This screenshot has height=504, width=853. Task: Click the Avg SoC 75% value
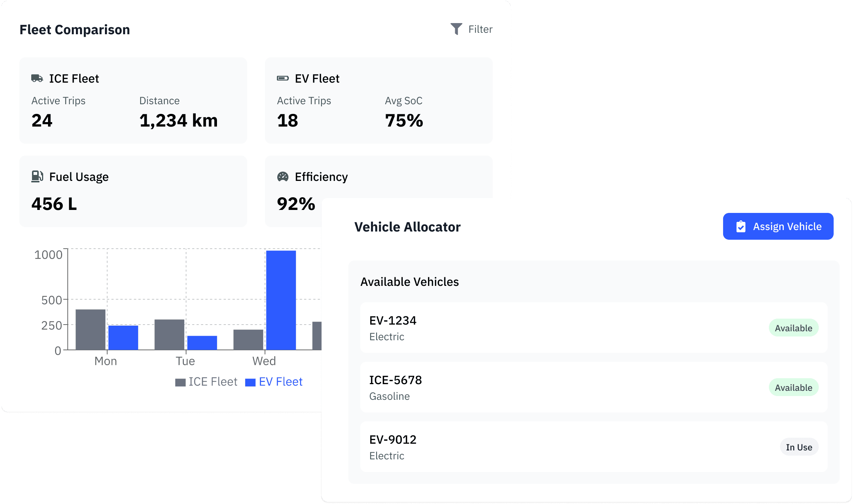404,121
